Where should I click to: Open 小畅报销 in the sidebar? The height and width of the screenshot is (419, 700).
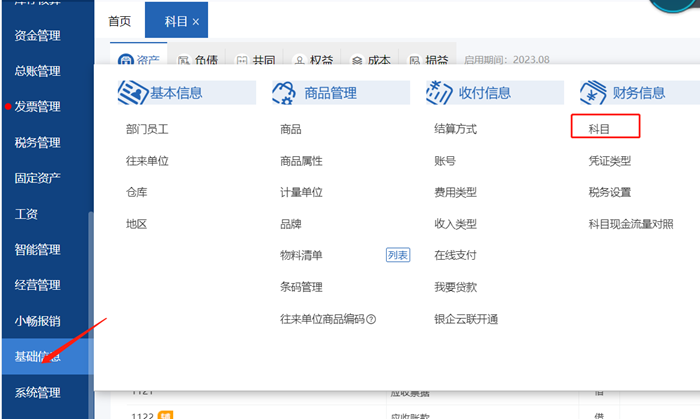click(x=38, y=321)
